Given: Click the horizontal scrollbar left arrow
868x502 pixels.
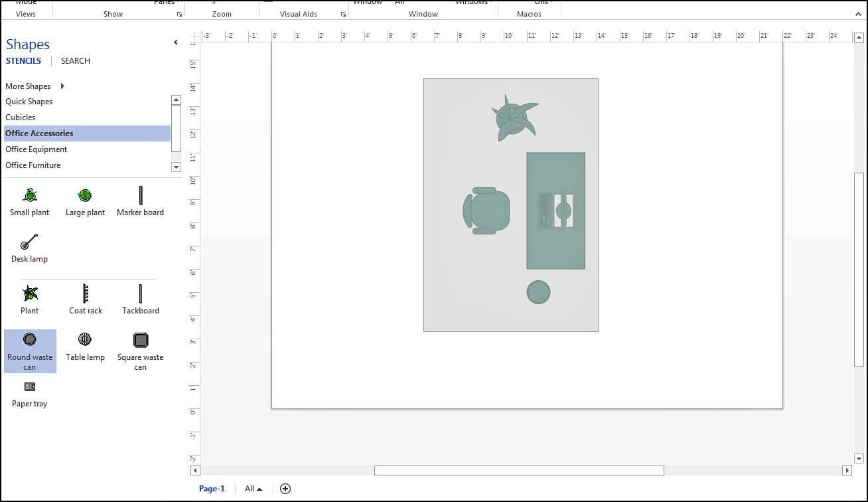Looking at the screenshot, I should 195,470.
